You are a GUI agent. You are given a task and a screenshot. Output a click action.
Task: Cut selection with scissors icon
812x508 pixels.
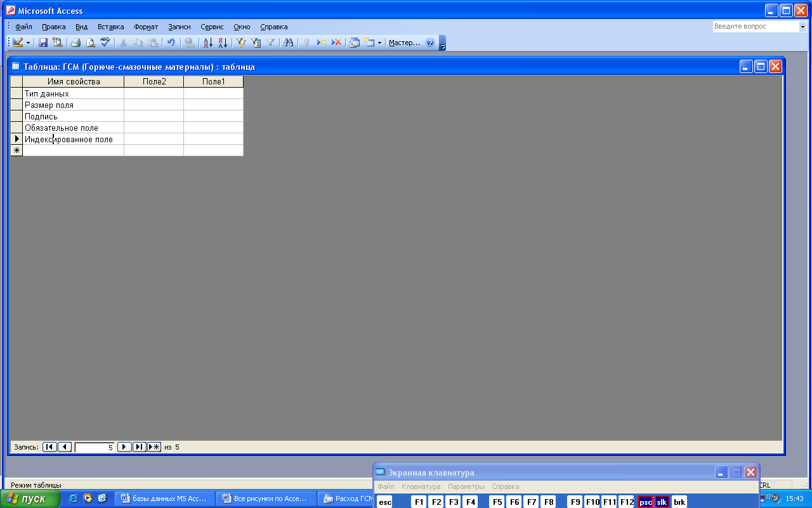(123, 43)
